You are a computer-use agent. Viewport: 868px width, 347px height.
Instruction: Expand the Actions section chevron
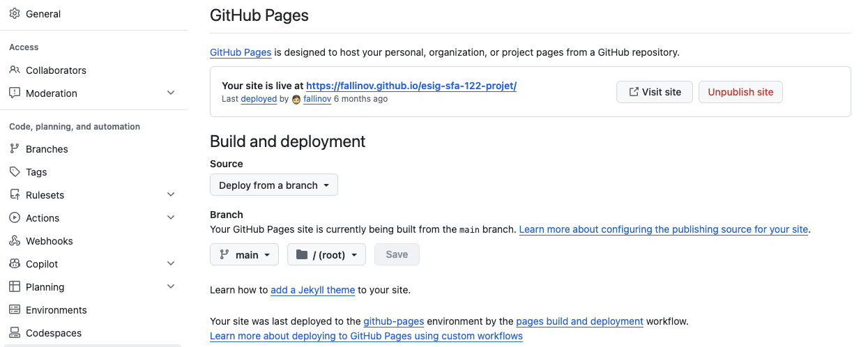click(171, 218)
